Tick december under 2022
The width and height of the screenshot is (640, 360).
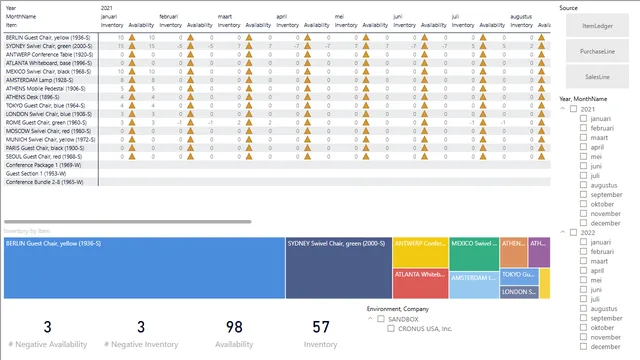(583, 347)
